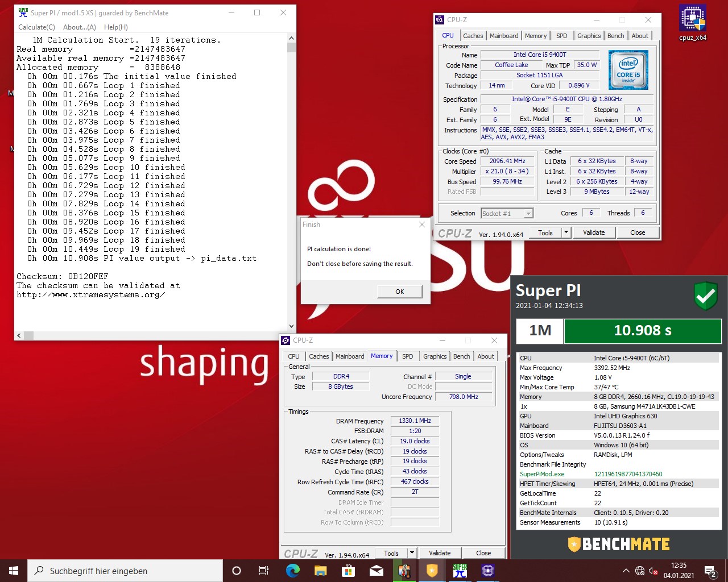The image size is (728, 582).
Task: Switch to CPU-Z taskbar icon
Action: (x=488, y=571)
